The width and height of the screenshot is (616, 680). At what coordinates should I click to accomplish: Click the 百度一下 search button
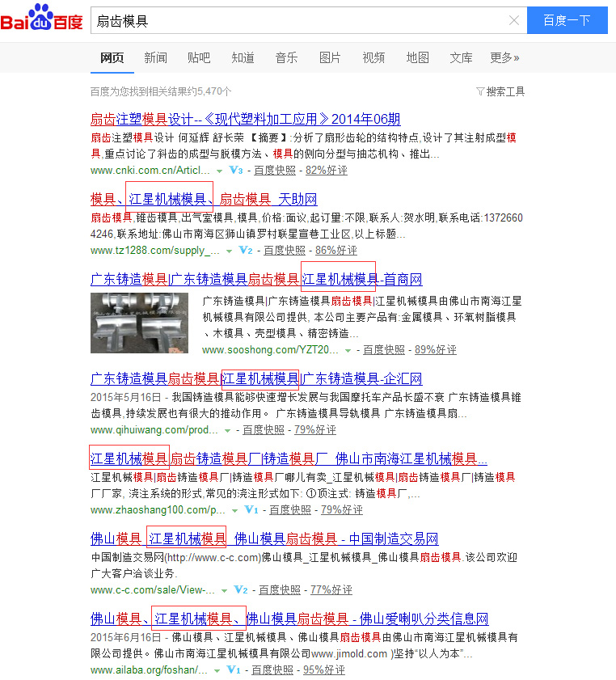coord(567,20)
